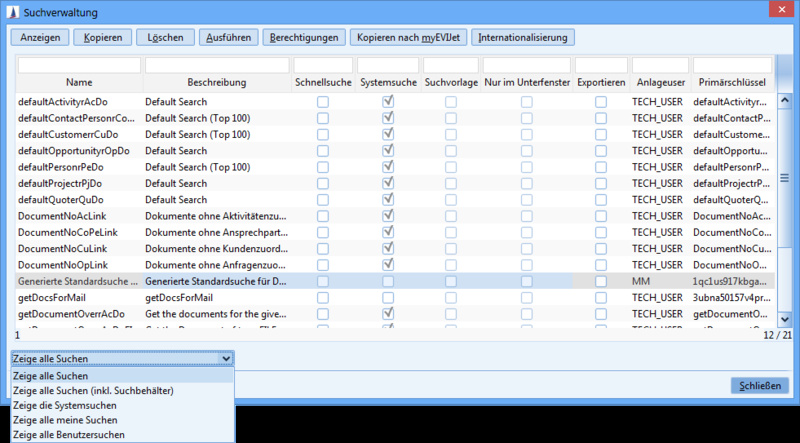Screen dimensions: 800x443
Task: Choose 'Zeige die Systemsuchen' from list
Action: pos(65,405)
